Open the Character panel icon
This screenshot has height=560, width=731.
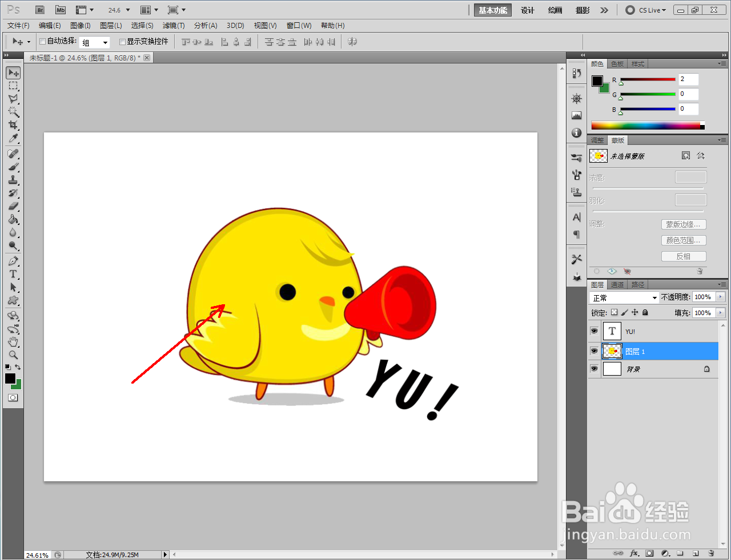pos(576,217)
